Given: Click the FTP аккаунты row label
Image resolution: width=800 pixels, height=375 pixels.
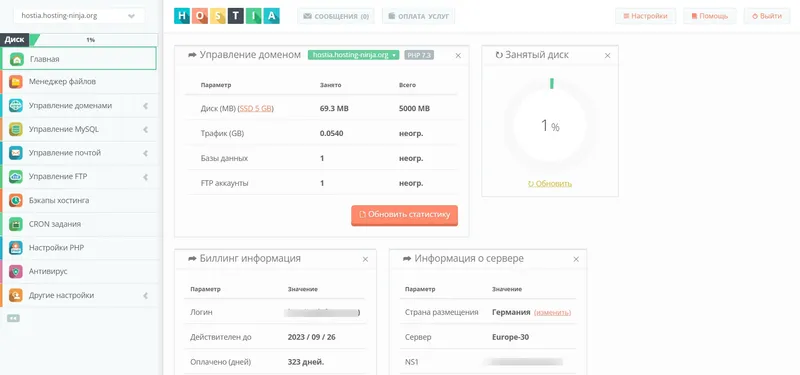Looking at the screenshot, I should 225,183.
